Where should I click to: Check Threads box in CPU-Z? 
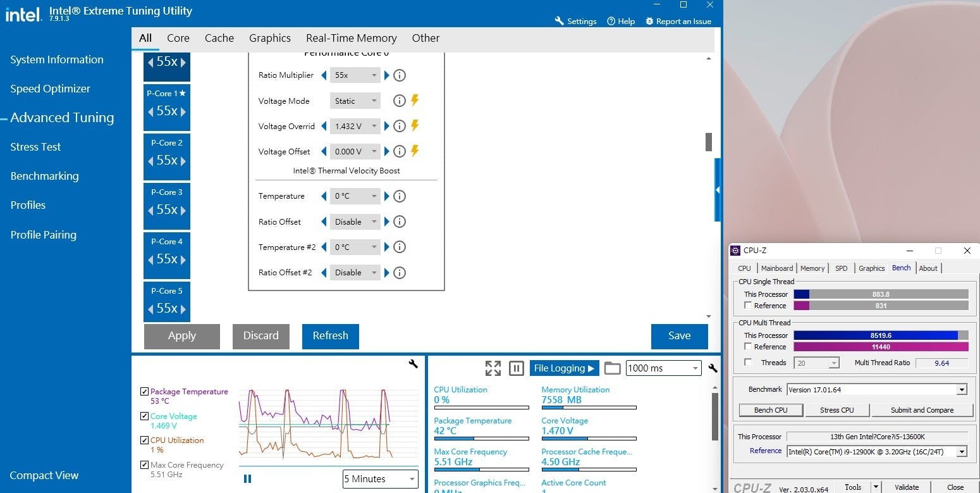(749, 363)
